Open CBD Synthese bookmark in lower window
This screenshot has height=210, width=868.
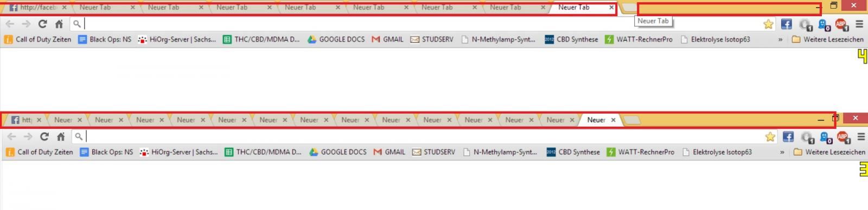pos(573,152)
